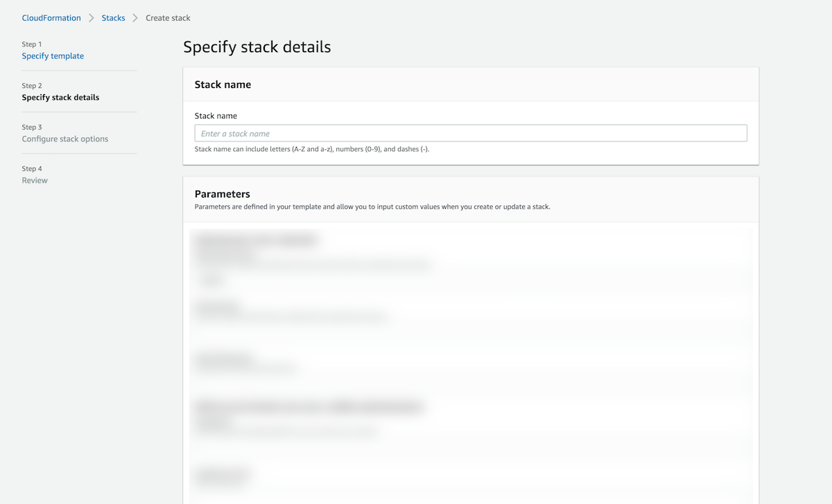Select the Configure stack options step

coord(65,139)
